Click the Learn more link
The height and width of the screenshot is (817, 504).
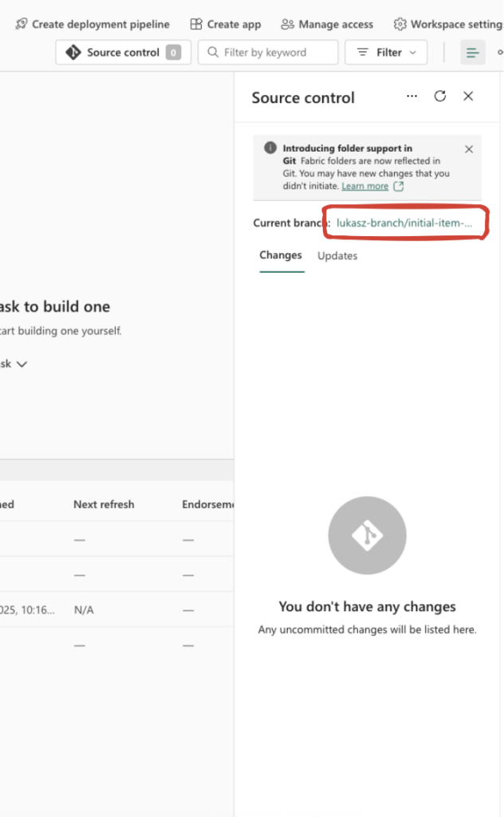[364, 186]
